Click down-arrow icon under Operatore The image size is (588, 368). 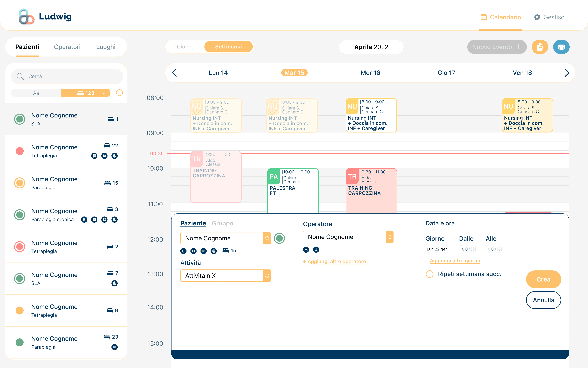click(316, 249)
